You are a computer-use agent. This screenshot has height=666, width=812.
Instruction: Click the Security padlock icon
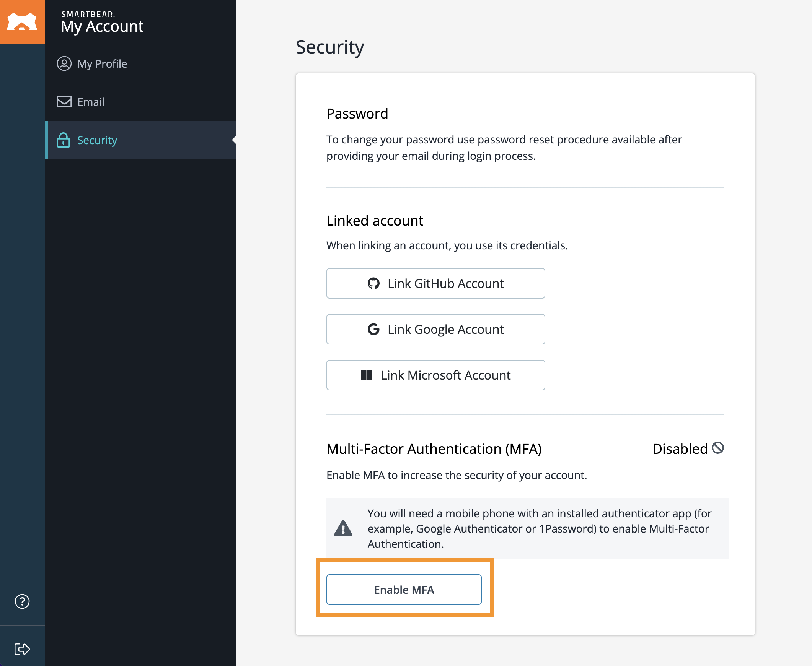(64, 140)
